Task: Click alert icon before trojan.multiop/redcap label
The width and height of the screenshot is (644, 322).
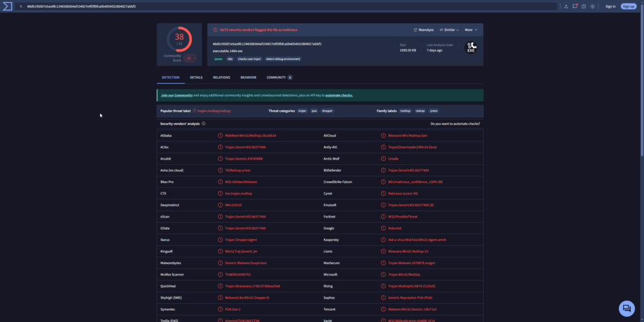Action: pyautogui.click(x=195, y=111)
